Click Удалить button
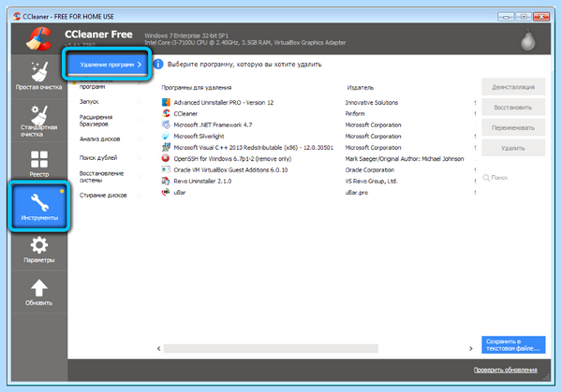Screen dimensions: 562x392 (513, 148)
